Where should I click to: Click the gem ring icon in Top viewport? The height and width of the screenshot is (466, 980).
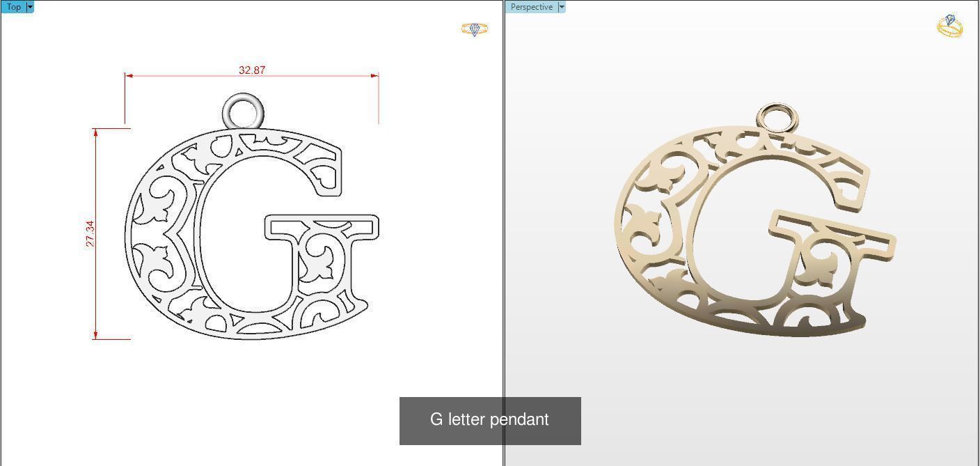pyautogui.click(x=475, y=29)
